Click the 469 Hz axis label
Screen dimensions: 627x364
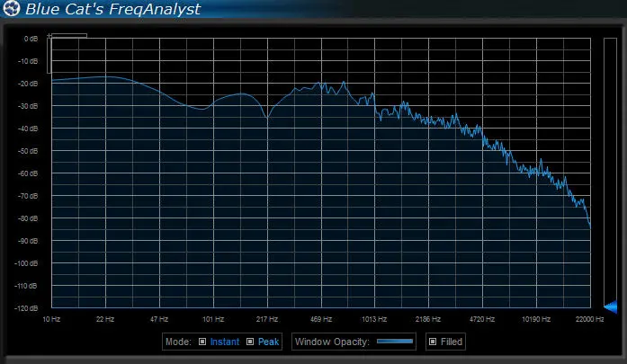click(321, 319)
